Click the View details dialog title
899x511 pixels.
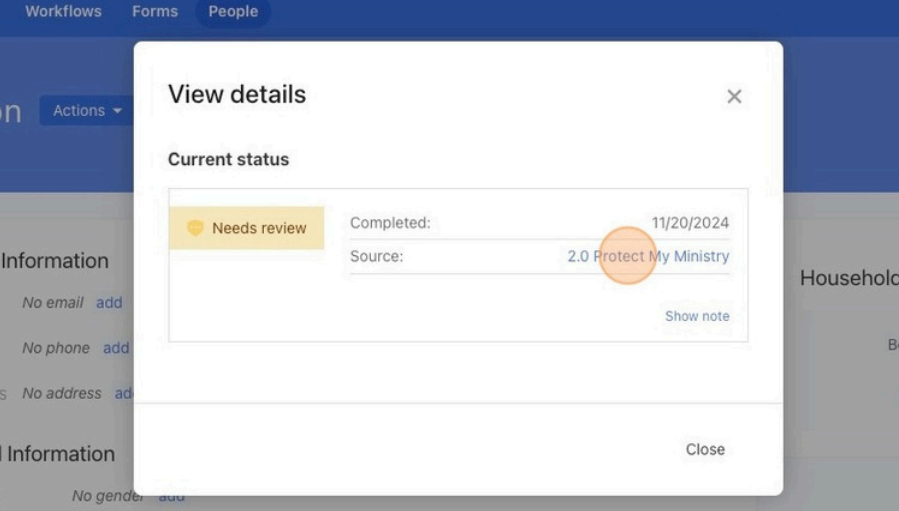pyautogui.click(x=237, y=95)
